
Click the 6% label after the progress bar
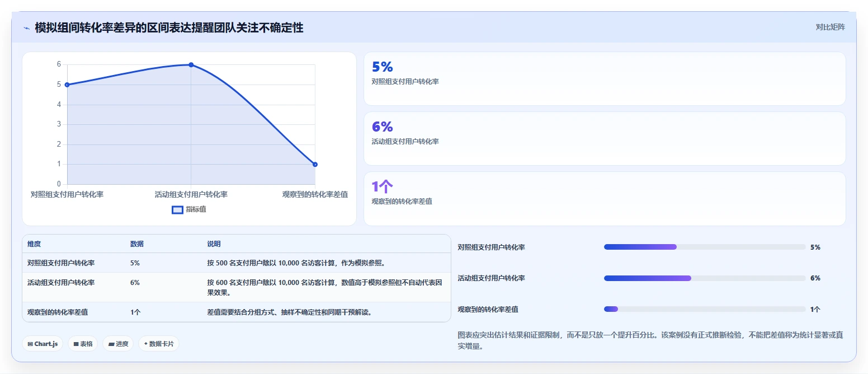pos(815,278)
